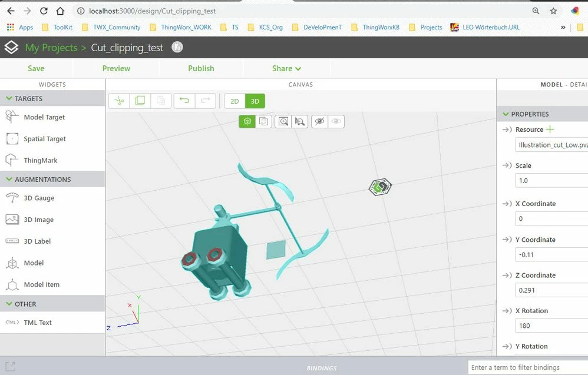Go back in the browser
Screen dimensions: 588x375
[x=11, y=11]
